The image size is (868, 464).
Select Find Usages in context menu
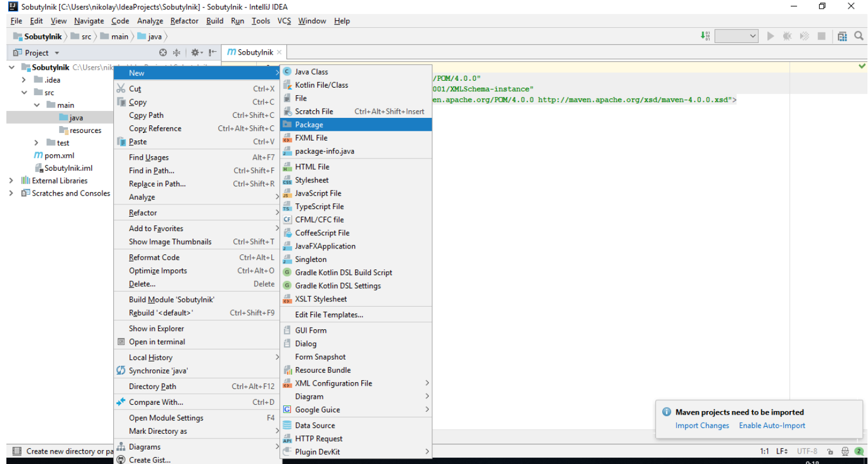196,157
